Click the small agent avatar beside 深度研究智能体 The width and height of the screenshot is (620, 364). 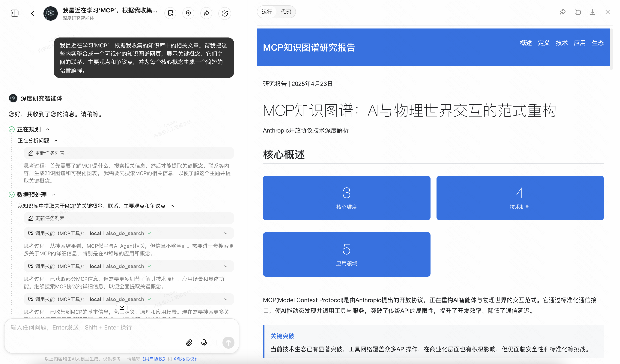pos(13,98)
